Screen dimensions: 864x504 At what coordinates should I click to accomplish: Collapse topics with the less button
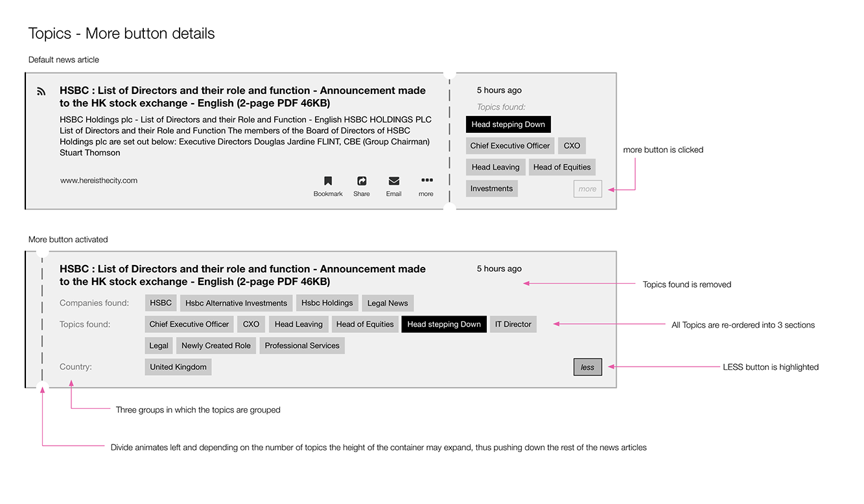pyautogui.click(x=587, y=367)
